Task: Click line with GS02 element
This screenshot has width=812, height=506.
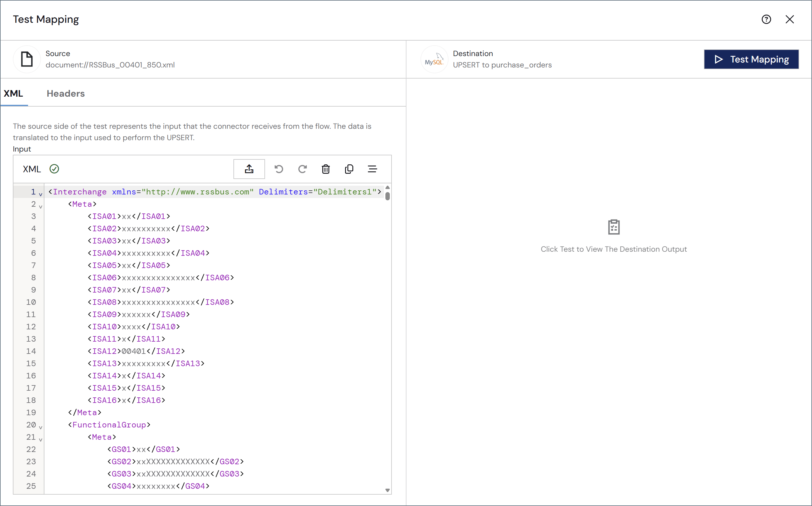Action: [175, 462]
